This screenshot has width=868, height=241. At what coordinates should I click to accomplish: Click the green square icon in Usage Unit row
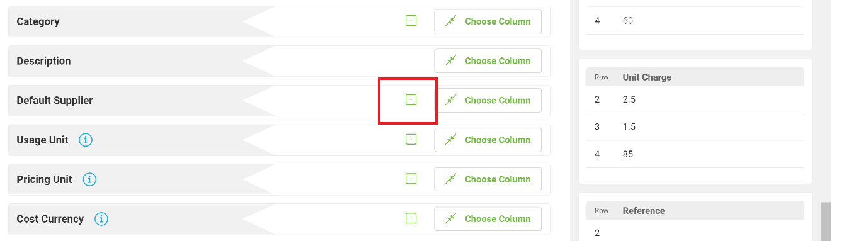411,140
